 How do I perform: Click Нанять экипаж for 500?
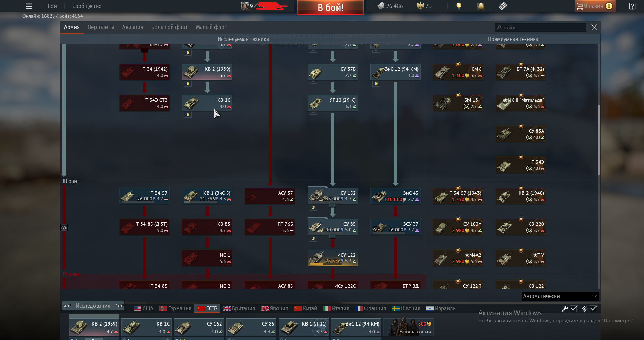click(x=409, y=328)
